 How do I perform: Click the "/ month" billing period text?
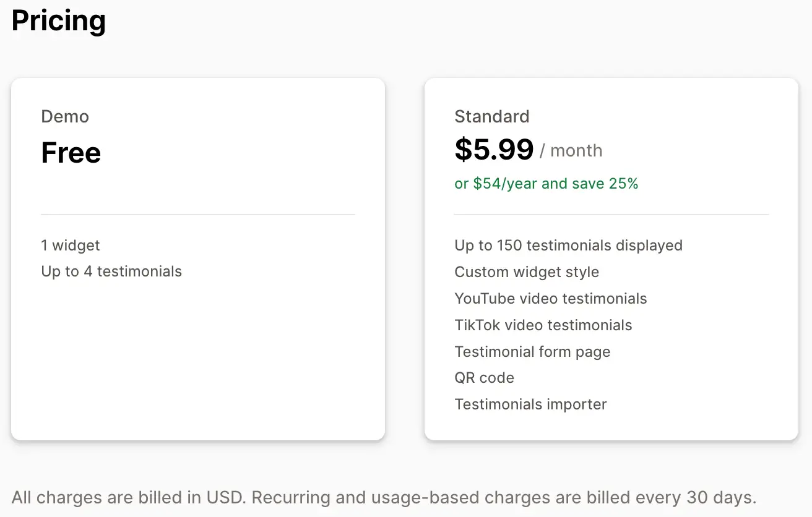[571, 151]
